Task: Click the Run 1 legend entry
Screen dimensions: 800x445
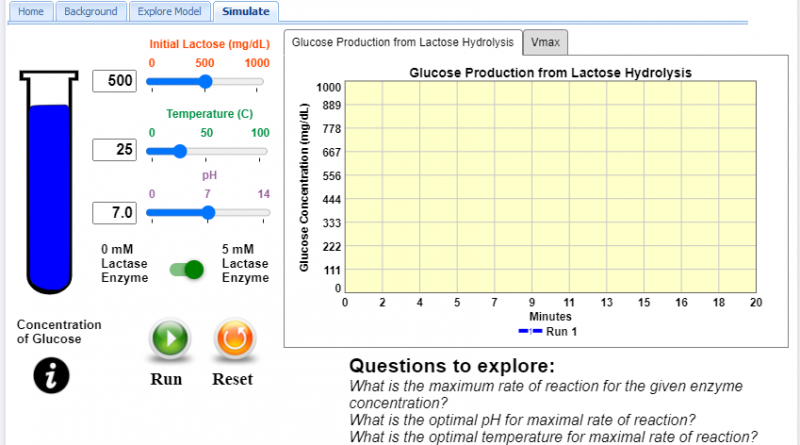Action: click(x=548, y=332)
